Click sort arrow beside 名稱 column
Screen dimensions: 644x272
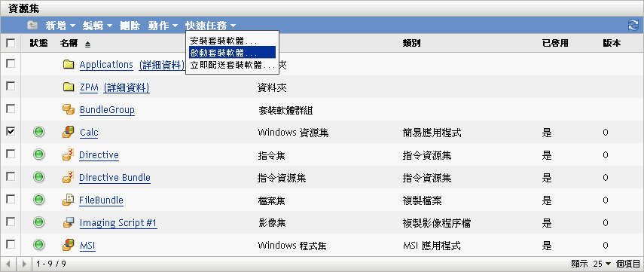pyautogui.click(x=88, y=44)
